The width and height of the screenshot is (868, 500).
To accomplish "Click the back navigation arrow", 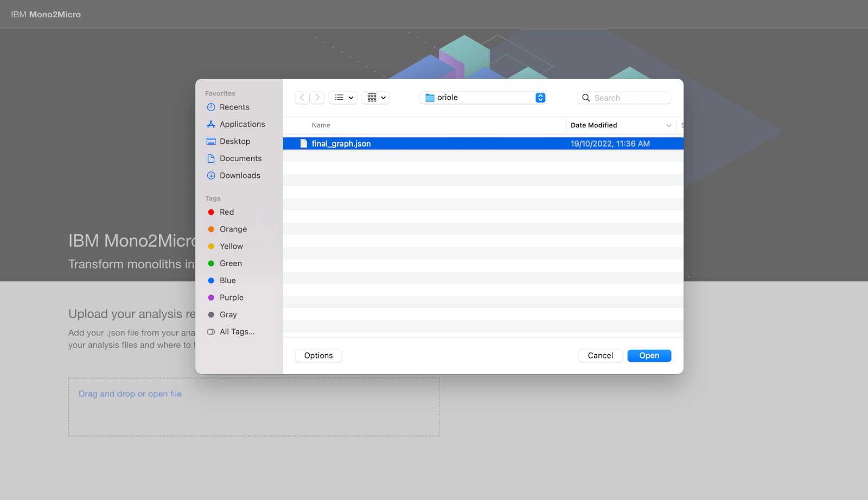I will 302,98.
